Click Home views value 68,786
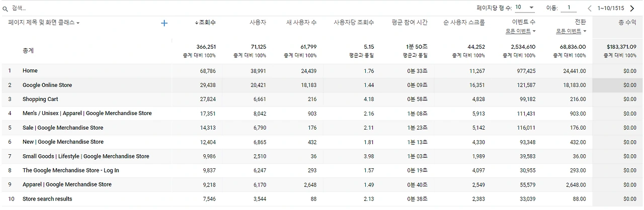The width and height of the screenshot is (644, 210). click(x=207, y=71)
